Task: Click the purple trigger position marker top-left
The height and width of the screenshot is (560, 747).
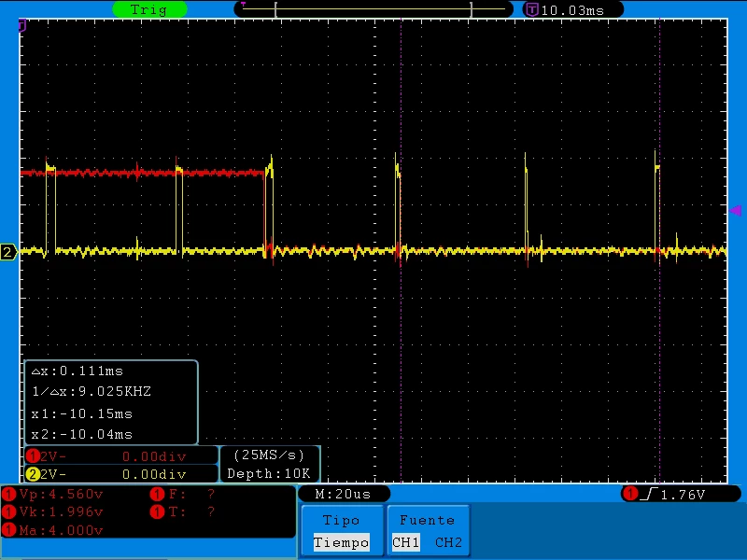Action: click(21, 26)
